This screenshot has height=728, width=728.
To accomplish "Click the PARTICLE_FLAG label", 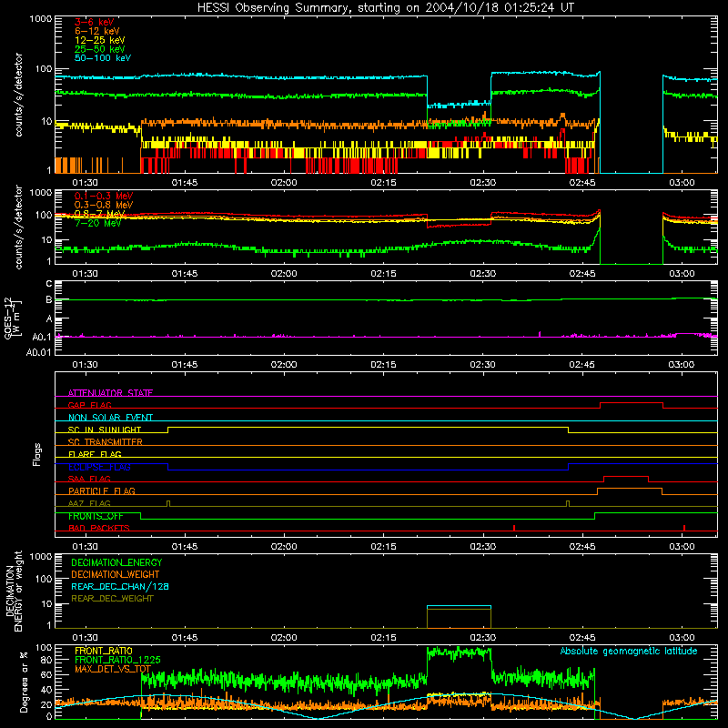I will tap(102, 490).
